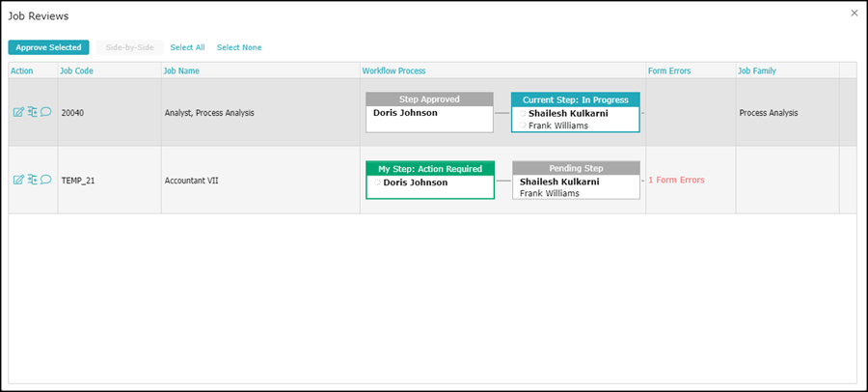Select the Analyst, Process Analysis row
The height and width of the screenshot is (392, 868).
[208, 113]
